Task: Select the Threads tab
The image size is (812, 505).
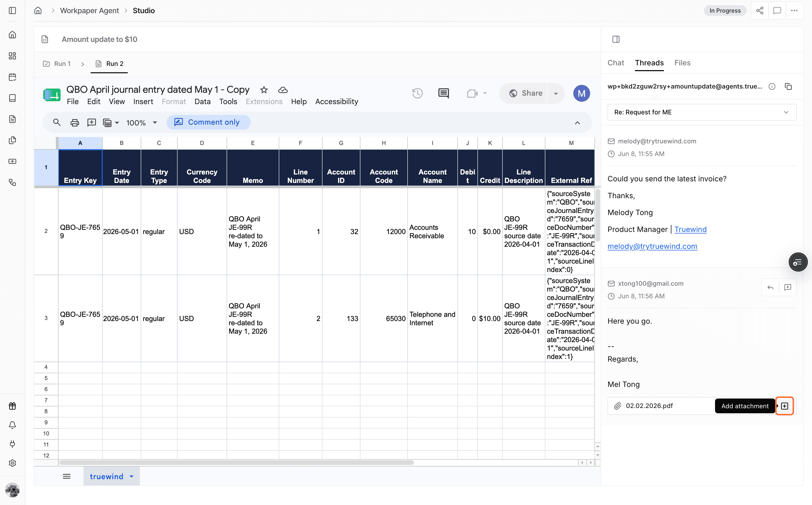Action: pyautogui.click(x=649, y=63)
